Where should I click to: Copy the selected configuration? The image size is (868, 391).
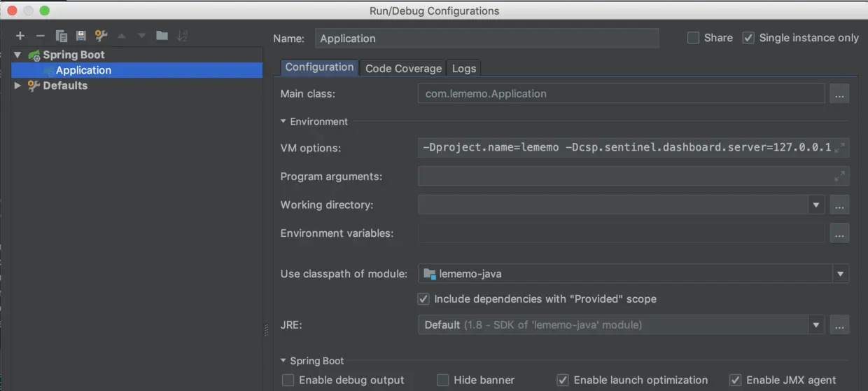coord(61,36)
